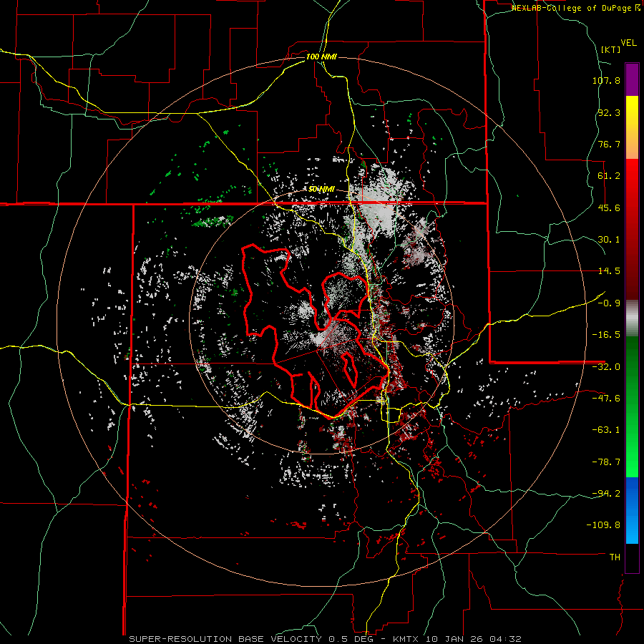This screenshot has width=644, height=644.
Task: Select the -94.2 velocity scale value
Action: 606,493
